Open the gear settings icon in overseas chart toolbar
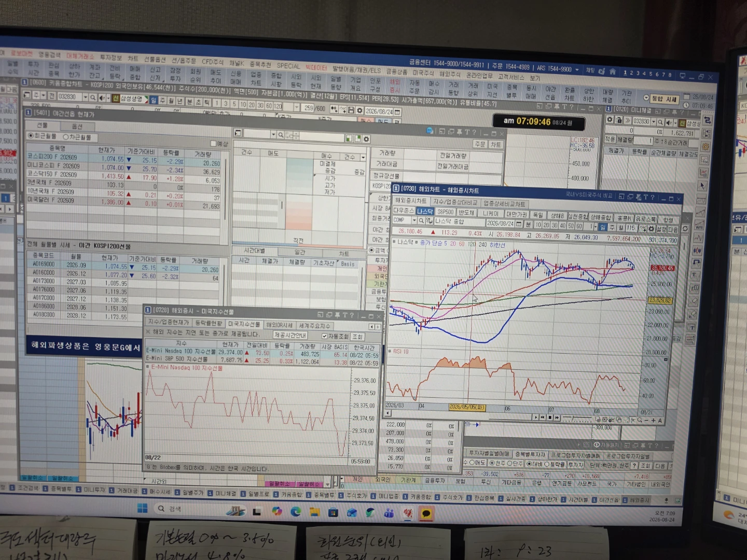The height and width of the screenshot is (560, 747). coord(651,229)
